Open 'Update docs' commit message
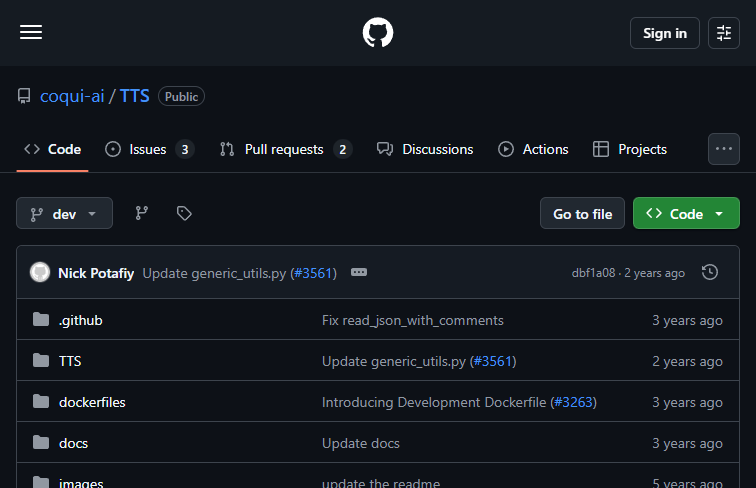 pos(361,444)
